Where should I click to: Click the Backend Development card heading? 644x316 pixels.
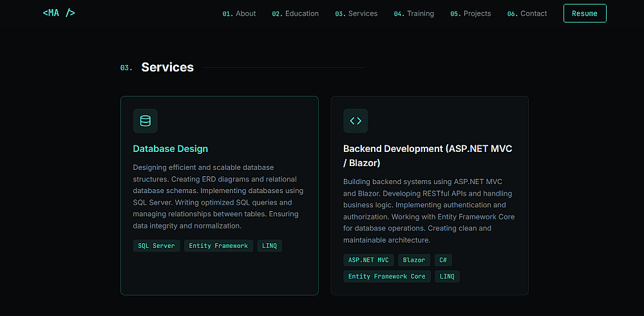click(427, 156)
